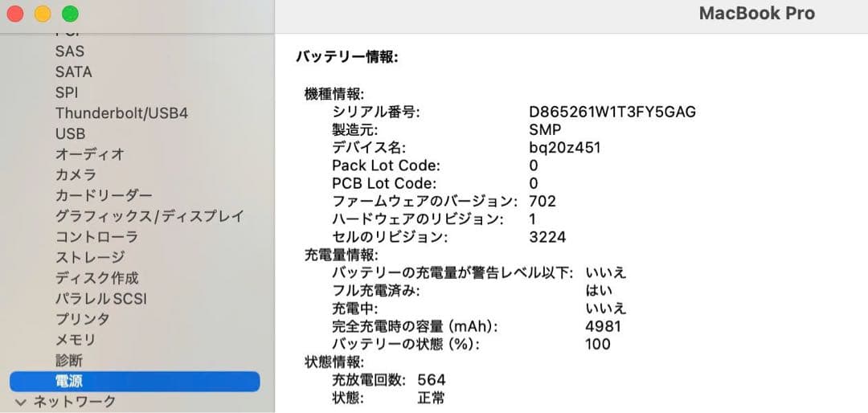Open ストレージ sidebar entry
The width and height of the screenshot is (868, 413).
[90, 257]
